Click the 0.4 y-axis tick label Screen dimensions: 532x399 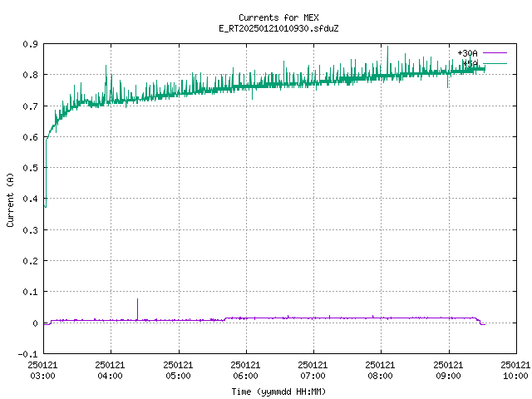tap(30, 199)
